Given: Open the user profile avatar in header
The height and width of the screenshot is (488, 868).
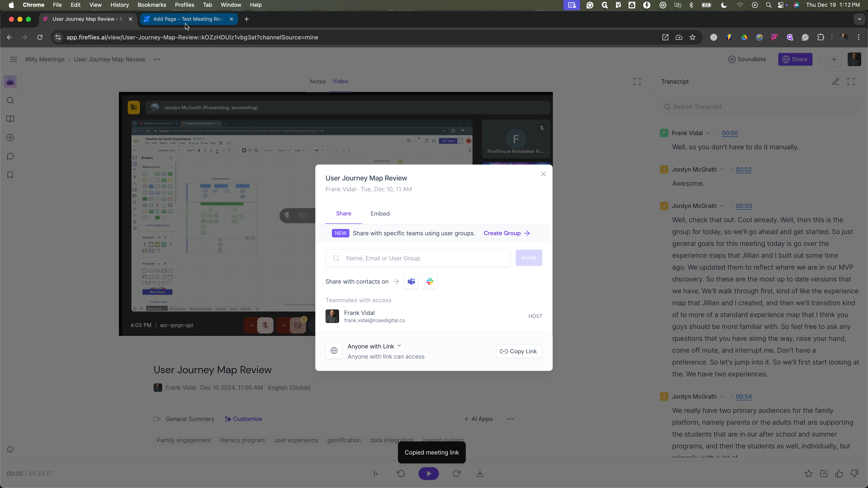Looking at the screenshot, I should coord(854,59).
